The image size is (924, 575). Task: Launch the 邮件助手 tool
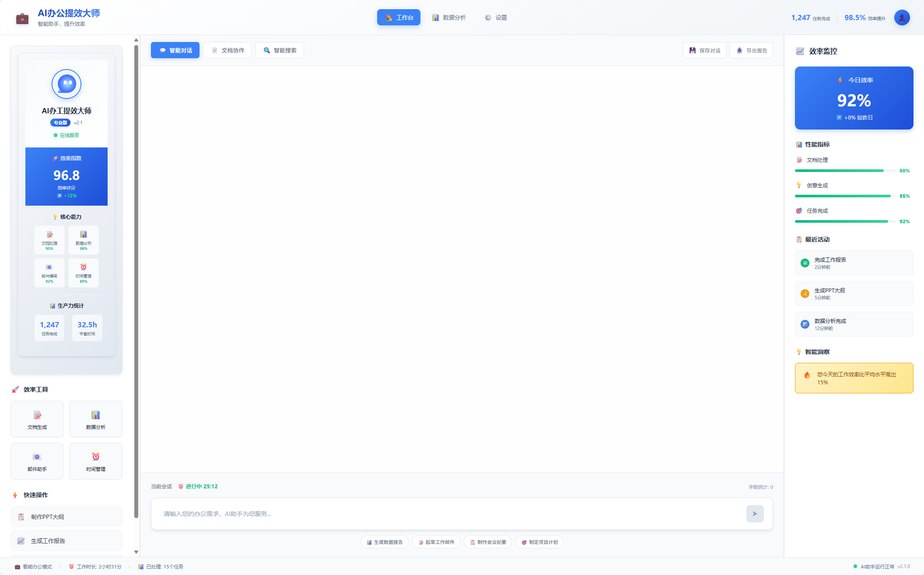point(37,461)
